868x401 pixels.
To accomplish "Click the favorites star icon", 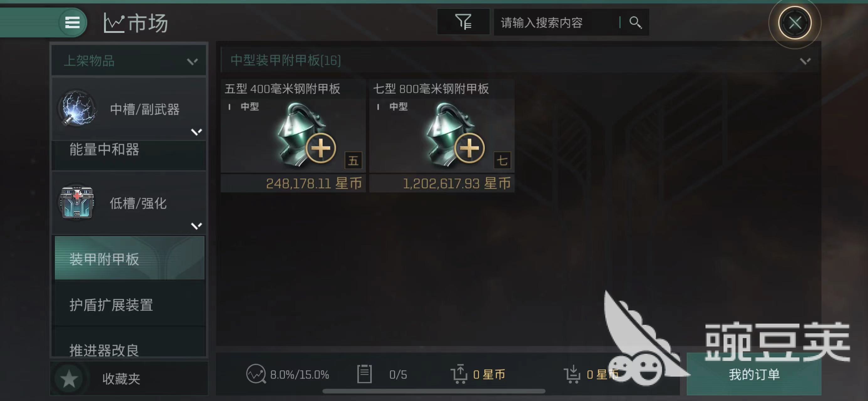I will pos(69,378).
